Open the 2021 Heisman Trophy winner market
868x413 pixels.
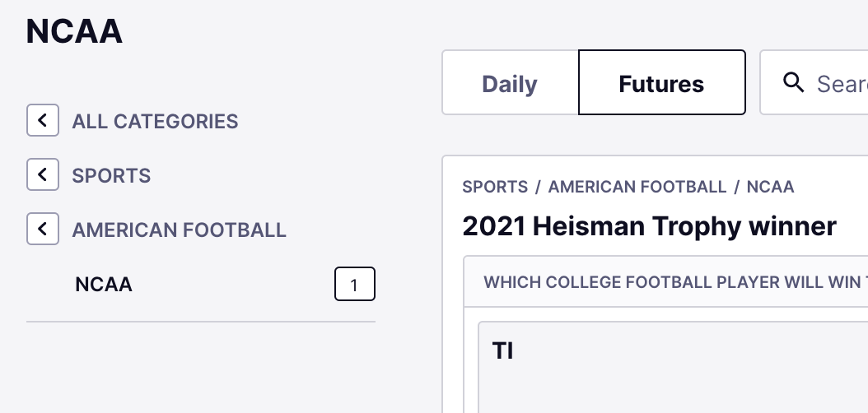pos(649,225)
